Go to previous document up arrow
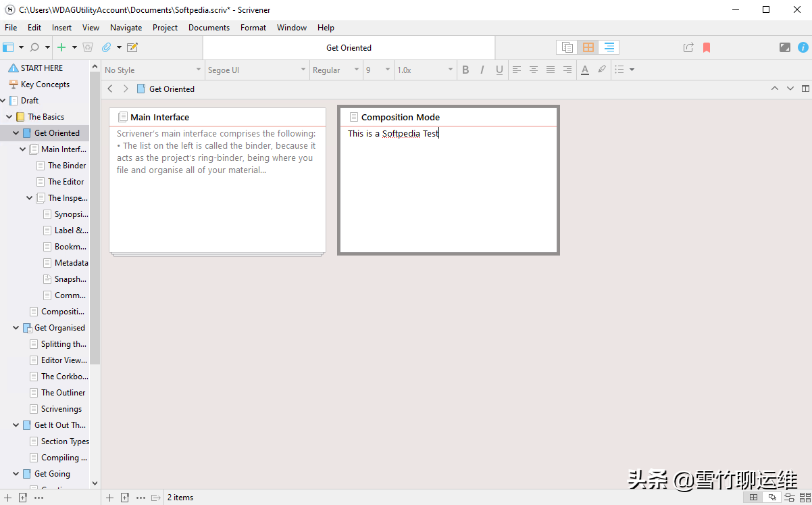The height and width of the screenshot is (505, 812). (774, 89)
